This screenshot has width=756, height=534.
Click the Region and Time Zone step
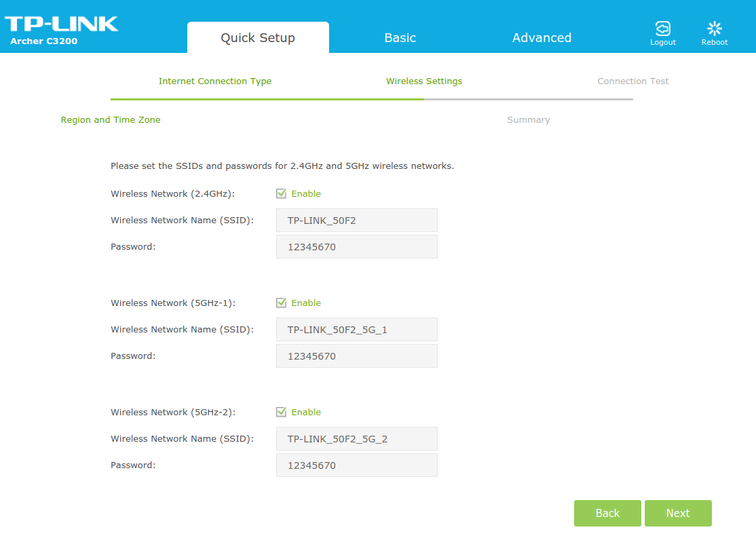click(x=111, y=120)
